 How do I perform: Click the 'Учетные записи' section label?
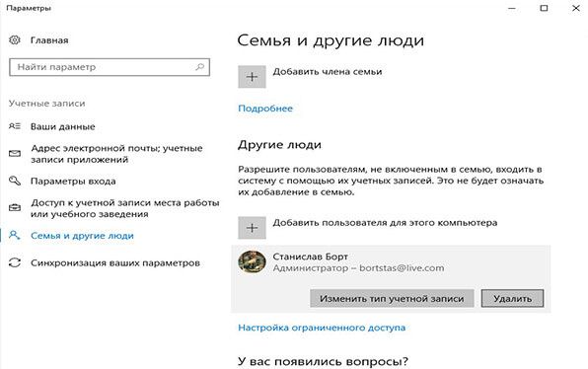[47, 104]
